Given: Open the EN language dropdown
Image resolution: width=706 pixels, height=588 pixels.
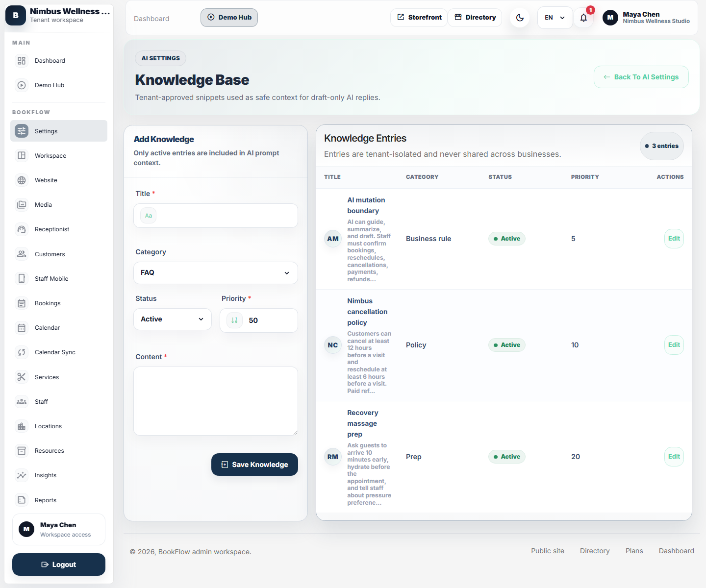Looking at the screenshot, I should 555,18.
